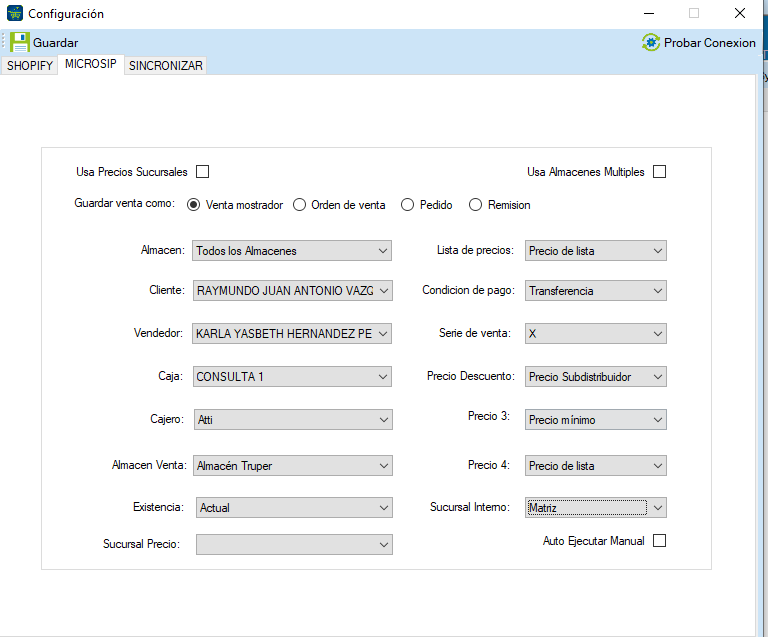
Task: Open the SINCRONIZAR tab
Action: (x=166, y=66)
